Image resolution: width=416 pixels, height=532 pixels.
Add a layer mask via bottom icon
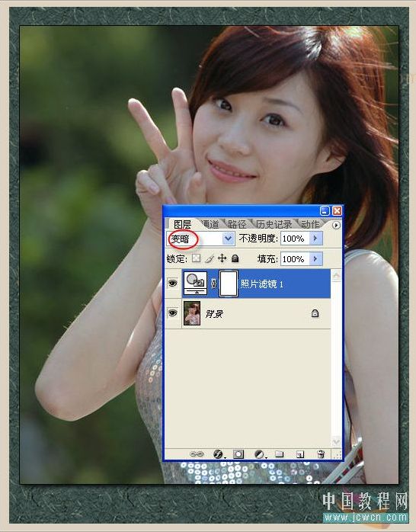[x=238, y=454]
